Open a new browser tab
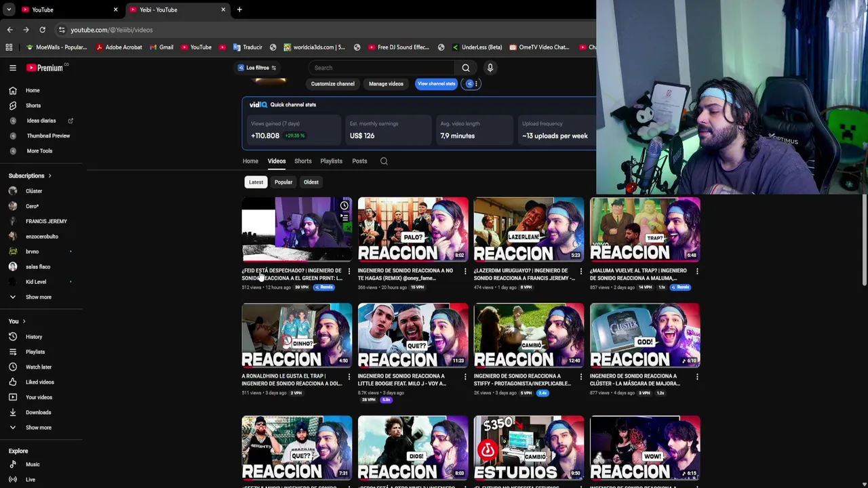 coord(239,9)
